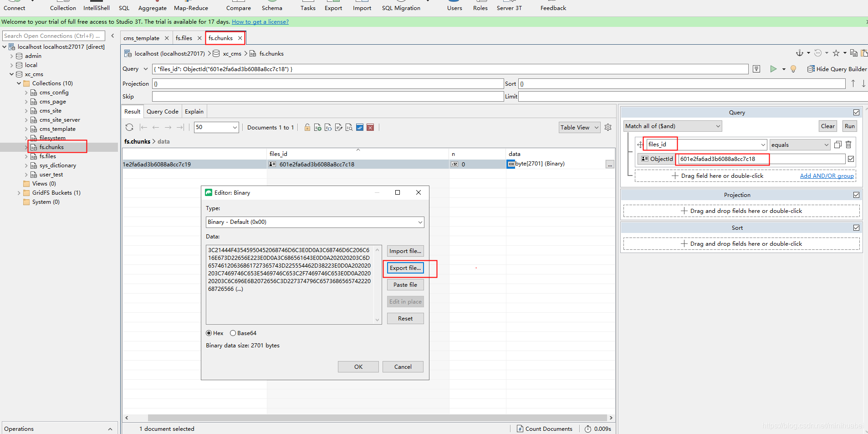This screenshot has width=868, height=434.
Task: Open Binary type dropdown in editor
Action: [315, 222]
